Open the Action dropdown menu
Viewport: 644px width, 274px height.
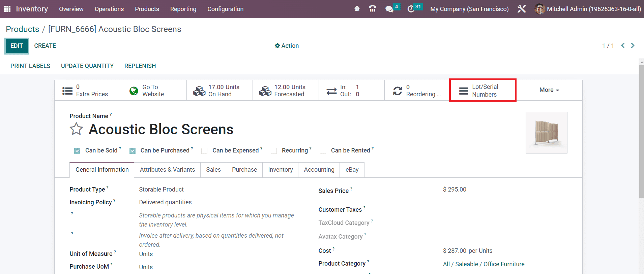click(287, 46)
